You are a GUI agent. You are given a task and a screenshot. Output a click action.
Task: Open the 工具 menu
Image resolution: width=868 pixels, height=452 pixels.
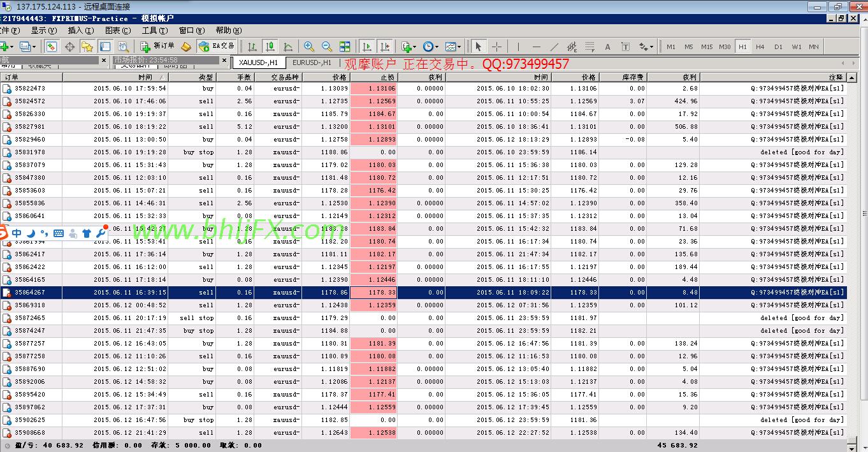[154, 30]
